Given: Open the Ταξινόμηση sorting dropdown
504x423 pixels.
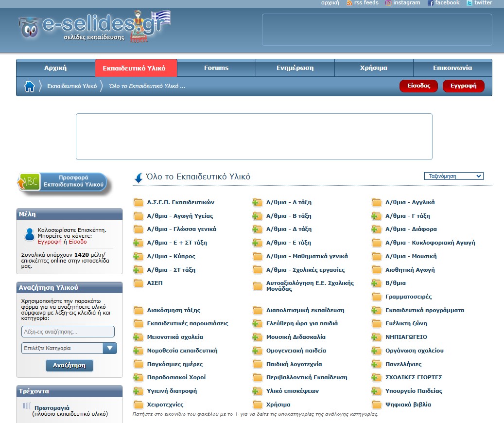Looking at the screenshot, I should (x=453, y=176).
